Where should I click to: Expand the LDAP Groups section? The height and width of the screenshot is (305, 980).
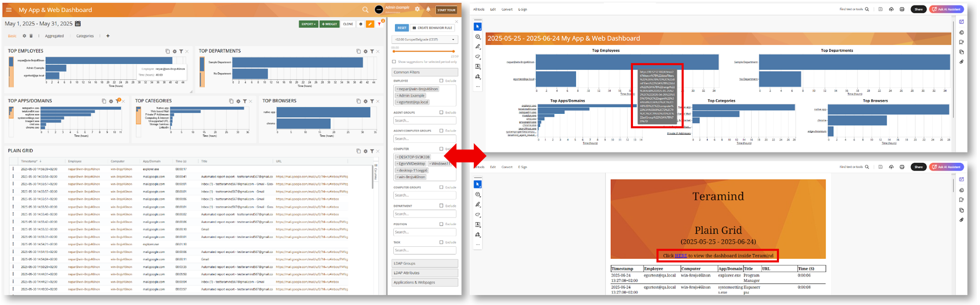point(425,263)
